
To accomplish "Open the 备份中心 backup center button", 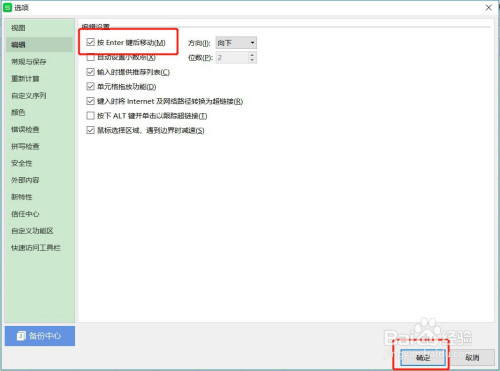I will click(40, 336).
